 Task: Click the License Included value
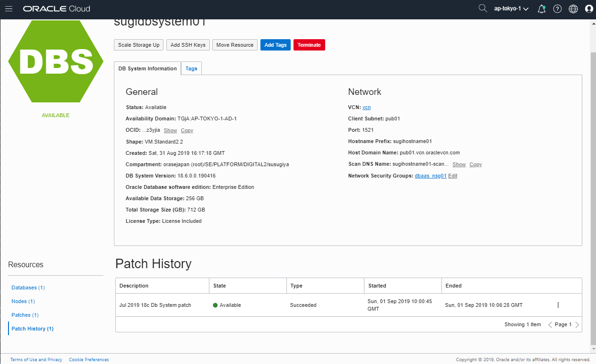(x=182, y=221)
